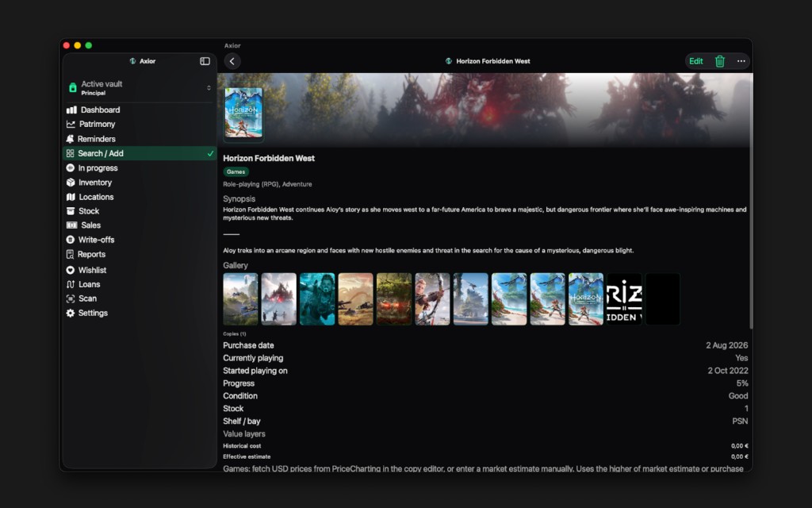Open Patrimony via its line chart icon
The height and width of the screenshot is (508, 812).
point(71,125)
